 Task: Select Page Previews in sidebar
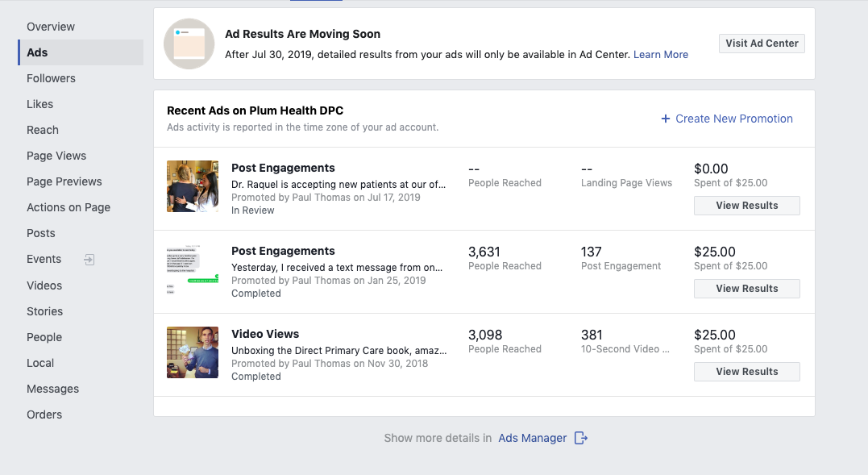[64, 181]
